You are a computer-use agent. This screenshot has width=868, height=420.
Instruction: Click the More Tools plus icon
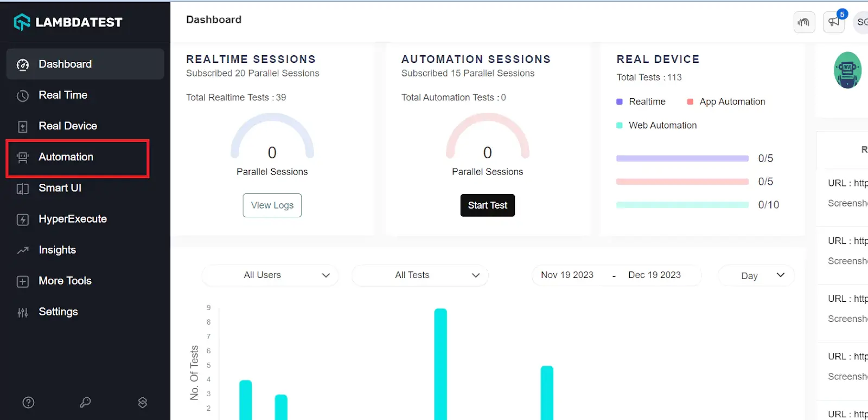(23, 281)
